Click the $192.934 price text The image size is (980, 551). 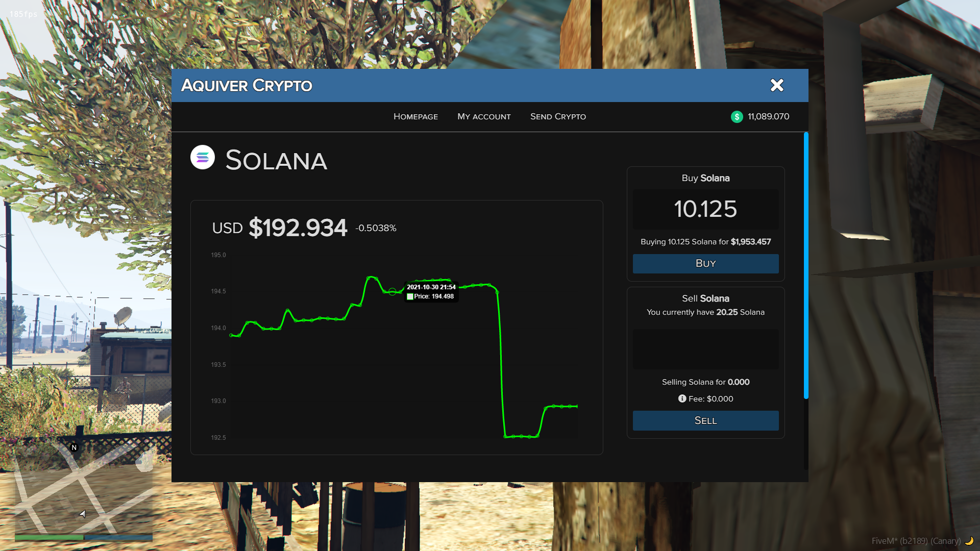[298, 228]
